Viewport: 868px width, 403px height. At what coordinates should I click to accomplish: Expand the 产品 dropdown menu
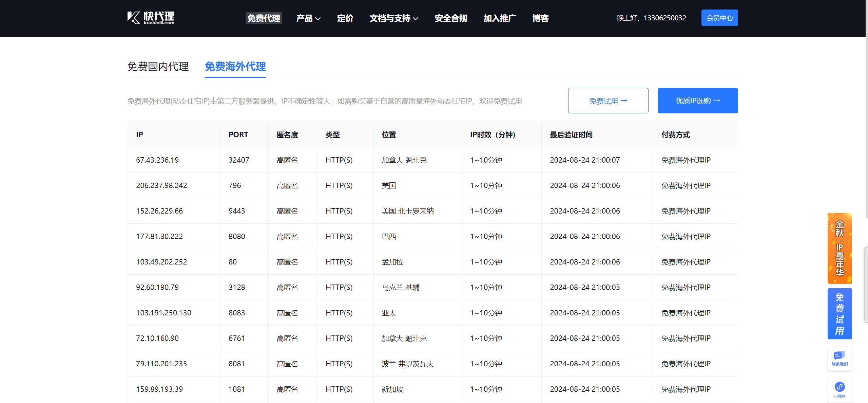pos(308,18)
